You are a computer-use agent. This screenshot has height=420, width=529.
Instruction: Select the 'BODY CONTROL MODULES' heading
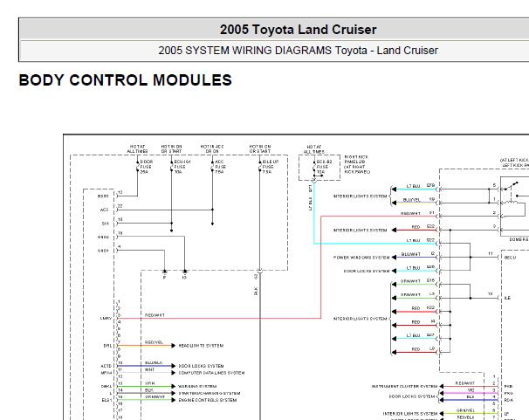coord(126,80)
